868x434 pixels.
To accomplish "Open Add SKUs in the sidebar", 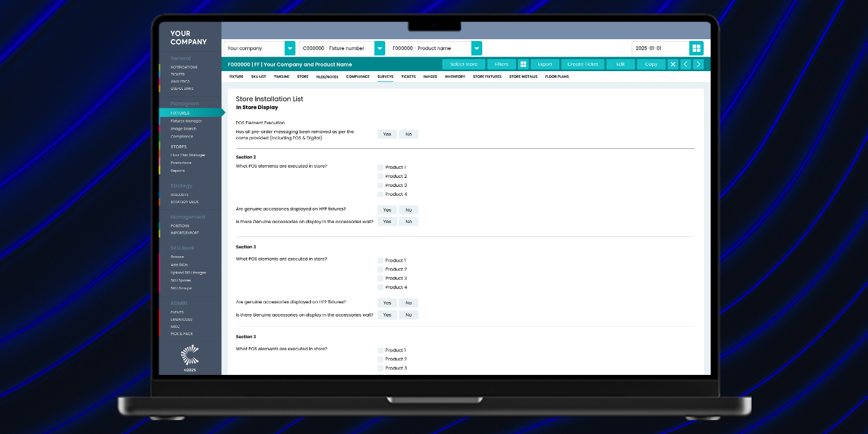I will pos(179,265).
